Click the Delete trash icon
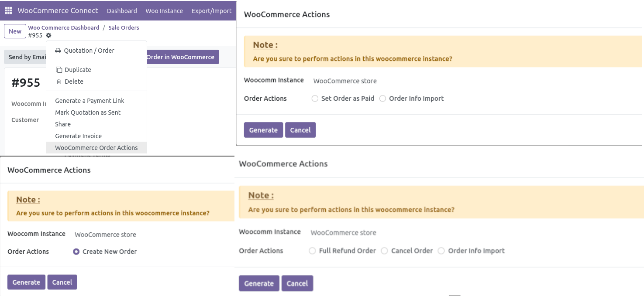Image resolution: width=644 pixels, height=296 pixels. [x=59, y=81]
